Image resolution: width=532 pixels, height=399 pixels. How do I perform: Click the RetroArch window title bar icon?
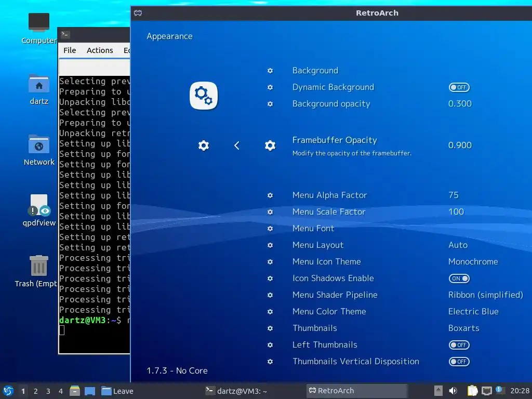pos(138,13)
